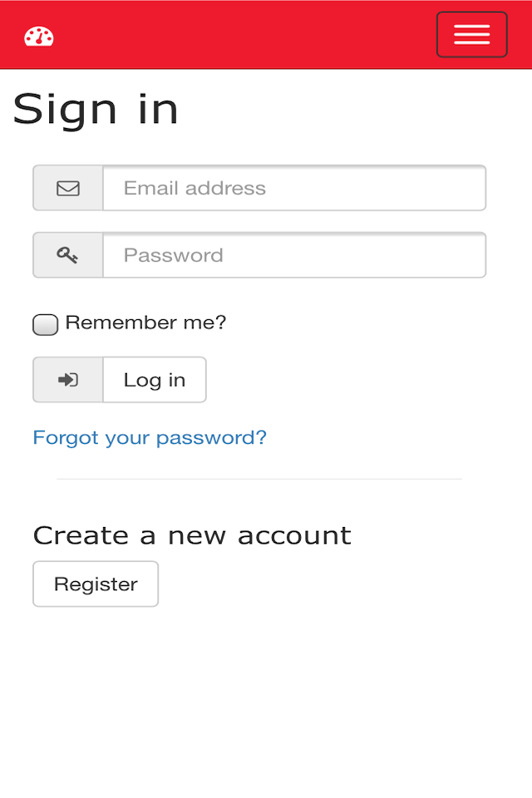Image resolution: width=532 pixels, height=798 pixels.
Task: Tick the Remember me checkbox
Action: 46,325
